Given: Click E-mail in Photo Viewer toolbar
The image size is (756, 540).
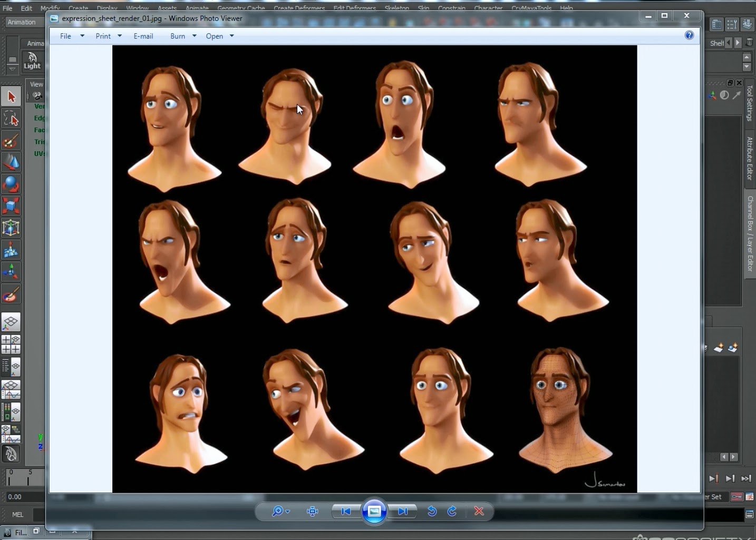Looking at the screenshot, I should click(x=143, y=36).
